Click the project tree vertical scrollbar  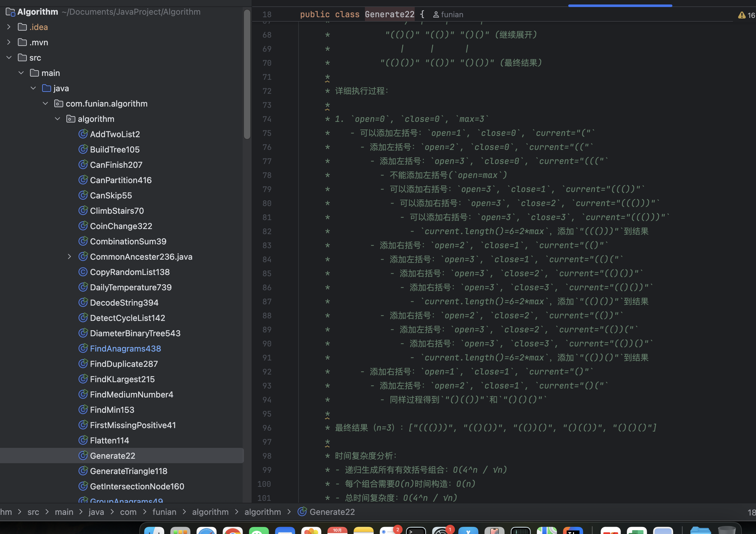click(x=247, y=74)
